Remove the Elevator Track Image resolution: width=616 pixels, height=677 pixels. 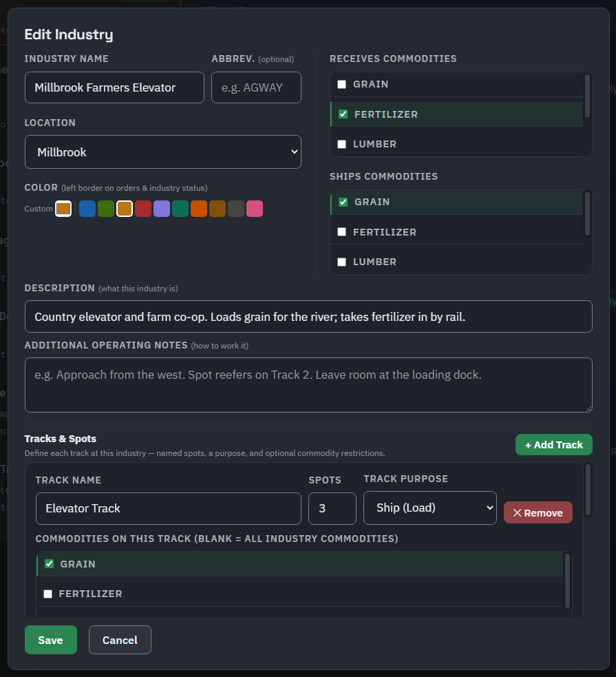(538, 512)
